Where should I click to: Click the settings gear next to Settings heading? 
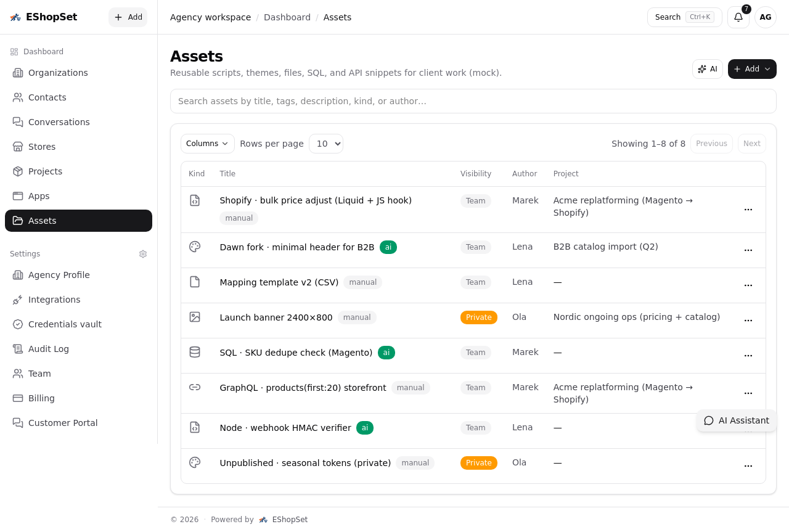[x=142, y=254]
